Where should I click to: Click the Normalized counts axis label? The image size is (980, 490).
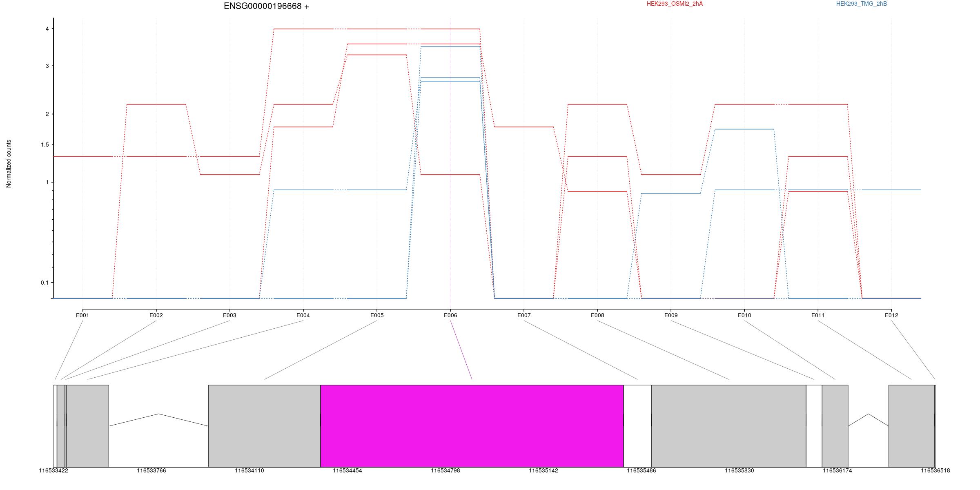click(x=9, y=164)
